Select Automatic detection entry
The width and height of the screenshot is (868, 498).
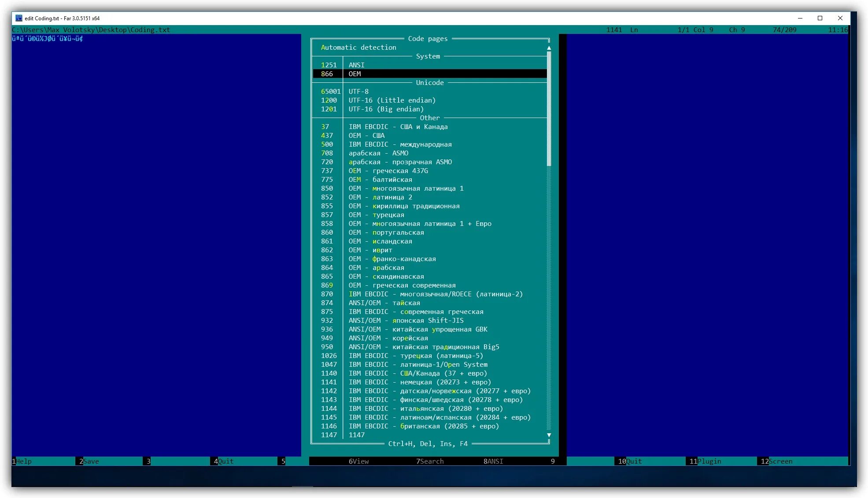point(358,48)
